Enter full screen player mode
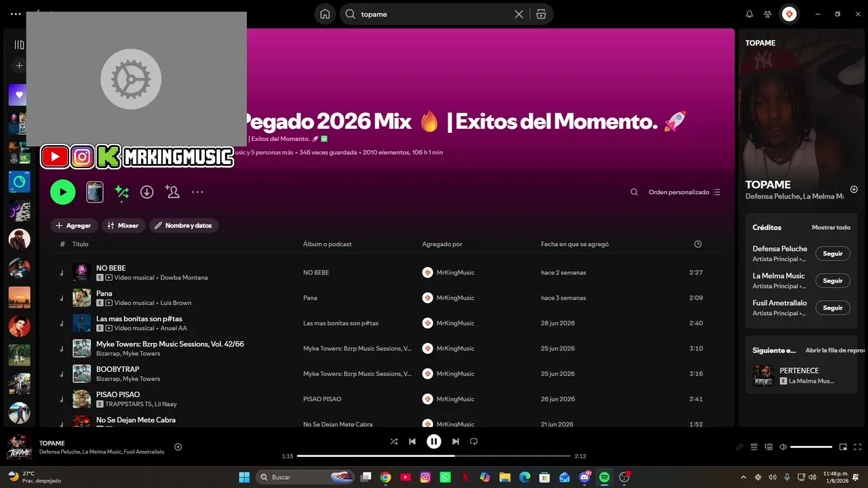868x488 pixels. [858, 447]
